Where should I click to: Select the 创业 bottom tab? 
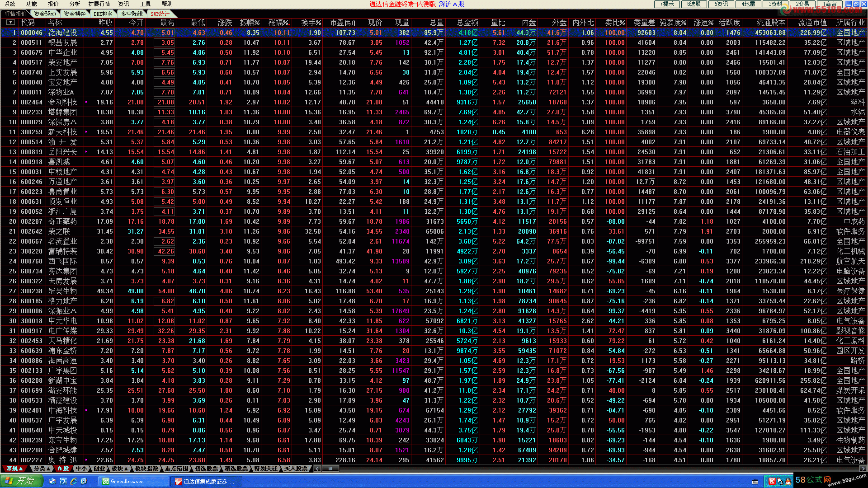pyautogui.click(x=99, y=469)
